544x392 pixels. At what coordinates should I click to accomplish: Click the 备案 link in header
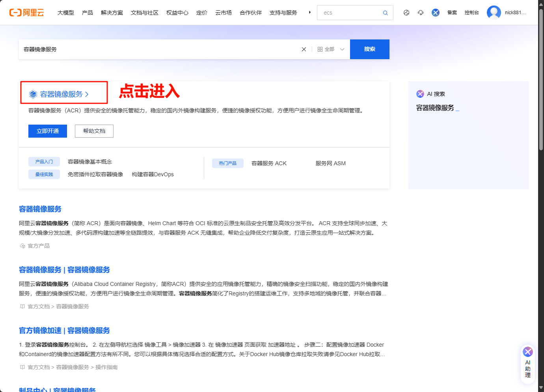(452, 13)
